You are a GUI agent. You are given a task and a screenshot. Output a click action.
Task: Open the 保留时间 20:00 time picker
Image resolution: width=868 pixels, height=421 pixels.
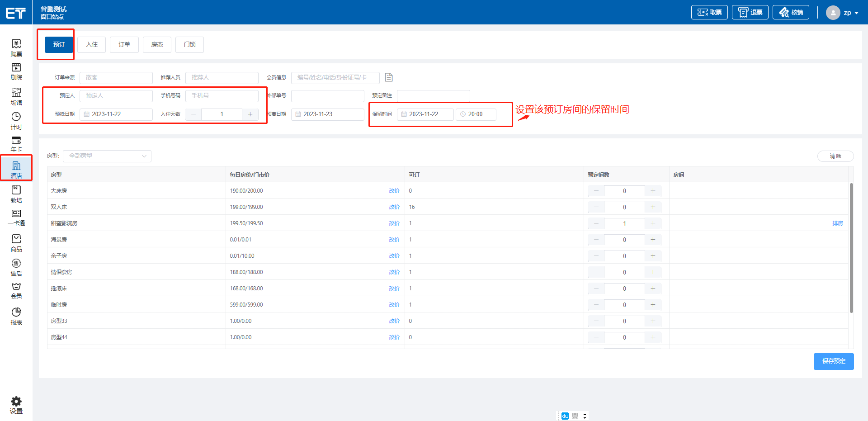pyautogui.click(x=476, y=114)
